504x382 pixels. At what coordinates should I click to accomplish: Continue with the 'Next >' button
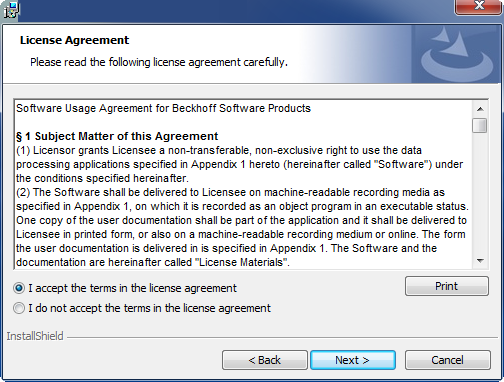pos(353,360)
